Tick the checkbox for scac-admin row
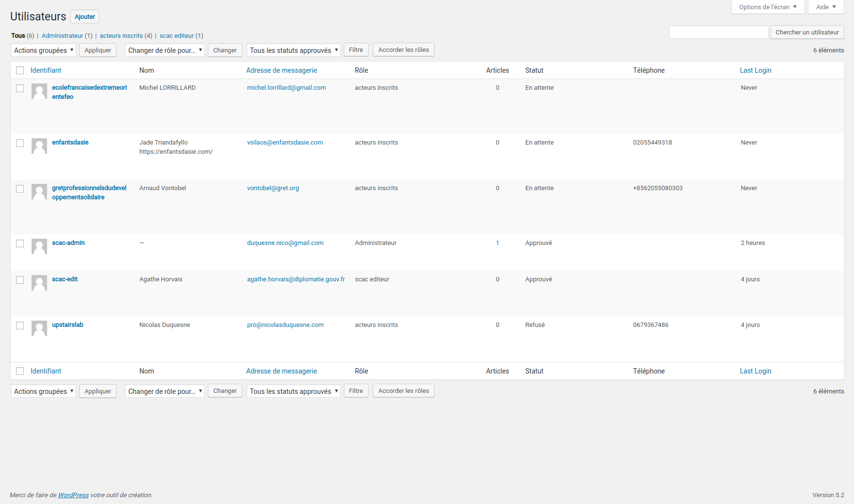This screenshot has width=854, height=504. pyautogui.click(x=20, y=244)
